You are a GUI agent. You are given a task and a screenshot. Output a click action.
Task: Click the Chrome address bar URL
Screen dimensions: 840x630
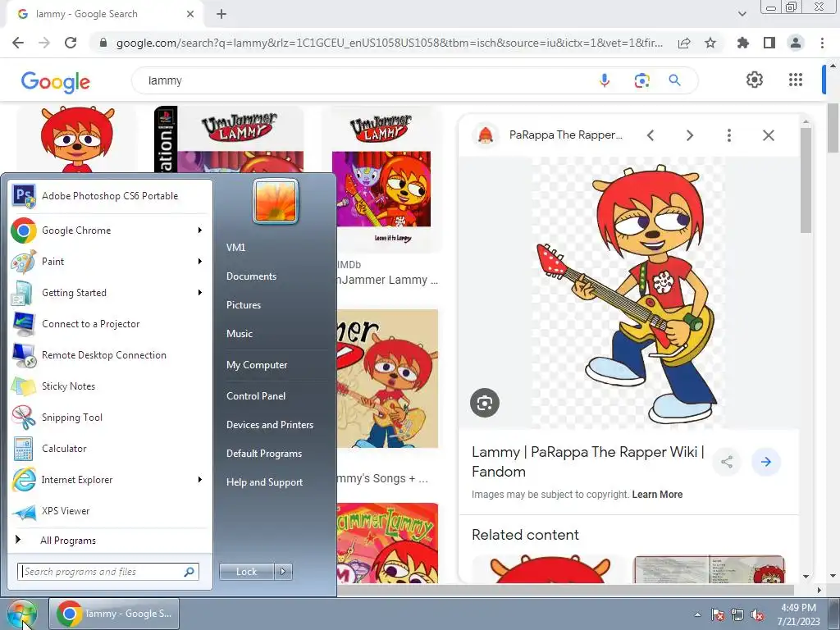click(390, 43)
